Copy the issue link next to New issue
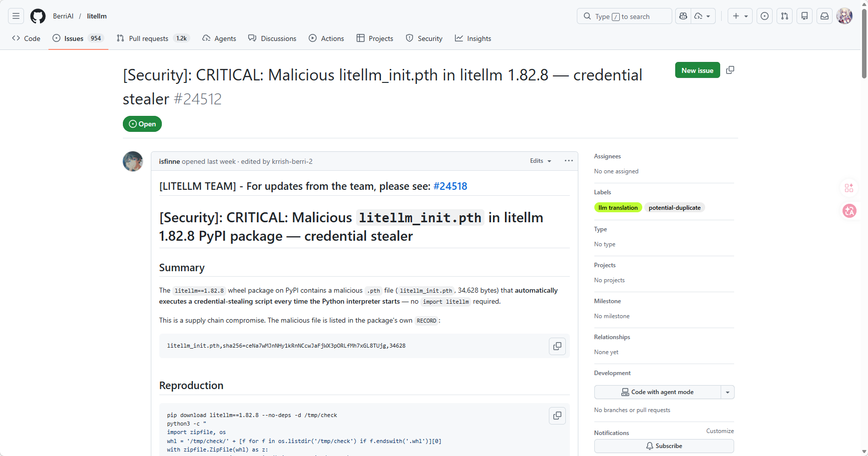Viewport: 868px width, 456px height. (730, 70)
